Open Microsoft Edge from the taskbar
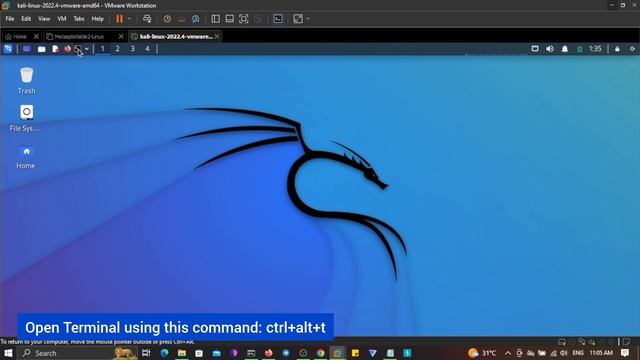 (164, 353)
